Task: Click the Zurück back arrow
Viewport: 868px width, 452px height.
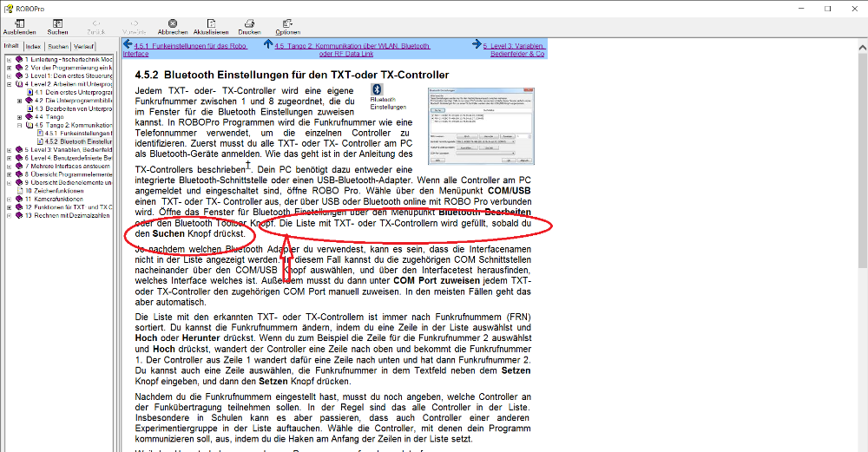Action: (95, 23)
